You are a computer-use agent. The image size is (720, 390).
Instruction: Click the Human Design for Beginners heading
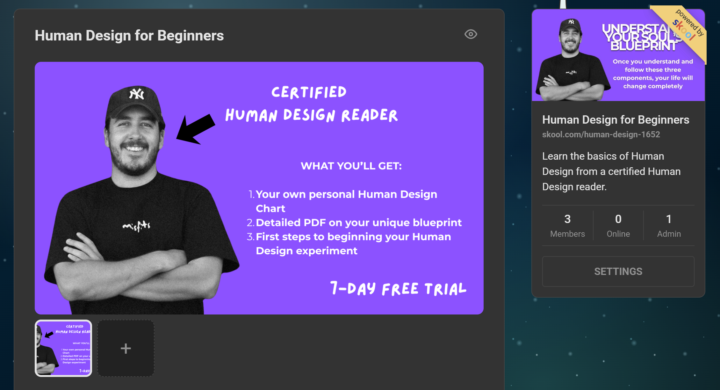tap(129, 36)
